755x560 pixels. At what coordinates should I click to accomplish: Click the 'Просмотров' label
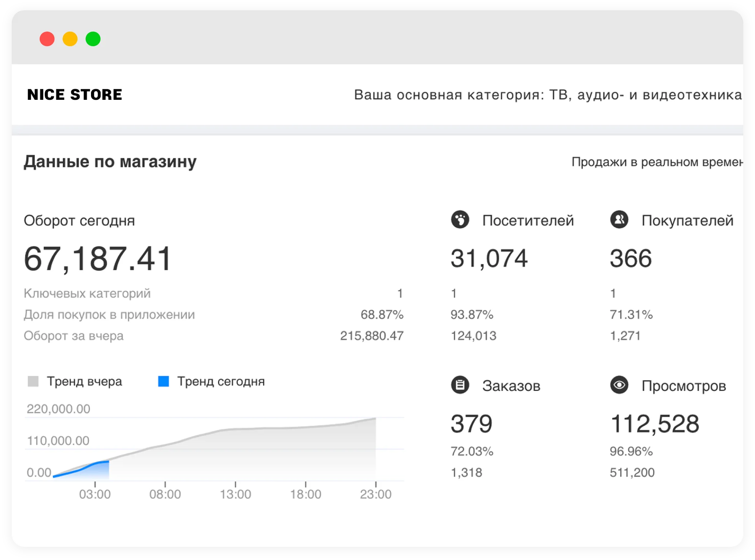684,386
